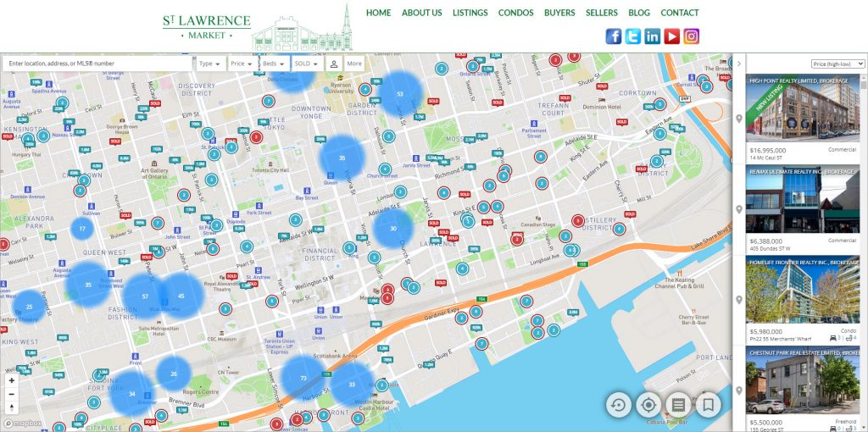
Task: Collapse the listings side panel arrow
Action: [739, 64]
